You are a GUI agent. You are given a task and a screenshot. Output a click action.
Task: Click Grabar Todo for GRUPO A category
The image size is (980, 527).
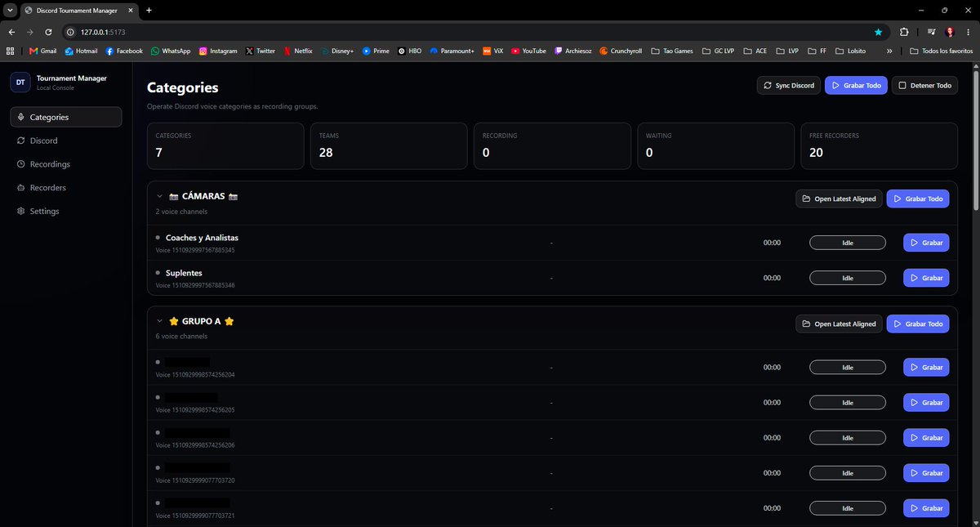[918, 324]
